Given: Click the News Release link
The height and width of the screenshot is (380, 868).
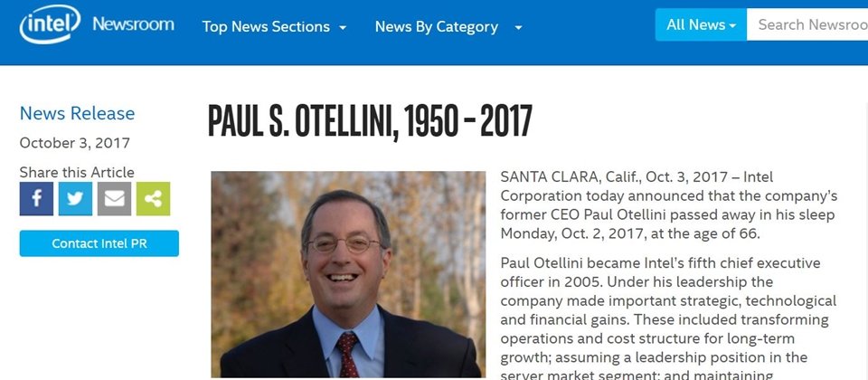Looking at the screenshot, I should [x=77, y=113].
